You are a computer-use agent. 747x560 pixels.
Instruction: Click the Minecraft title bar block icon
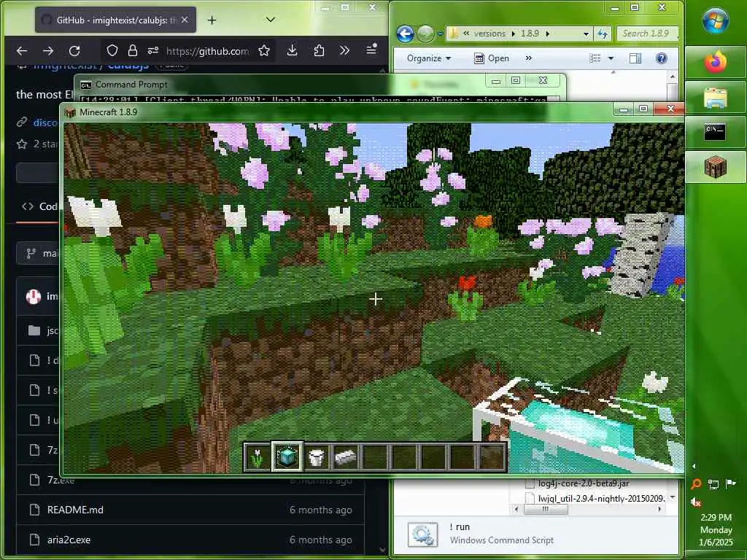point(71,112)
